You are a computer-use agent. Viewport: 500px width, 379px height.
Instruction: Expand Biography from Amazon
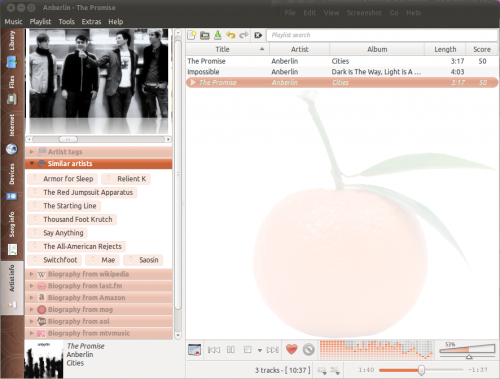pos(99,298)
